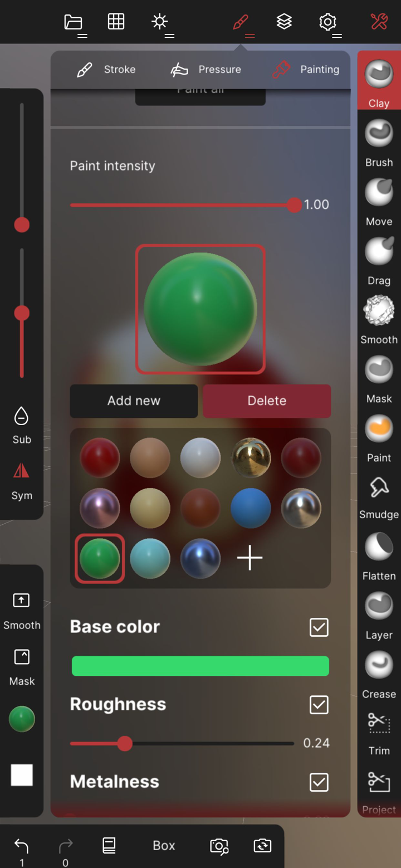Toggle the Base color checkbox
The height and width of the screenshot is (868, 401).
319,627
